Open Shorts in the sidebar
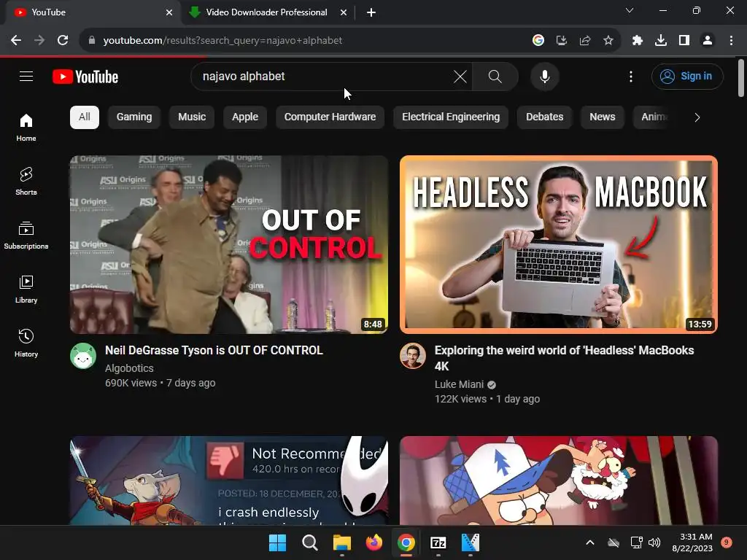The width and height of the screenshot is (747, 560). click(x=26, y=181)
